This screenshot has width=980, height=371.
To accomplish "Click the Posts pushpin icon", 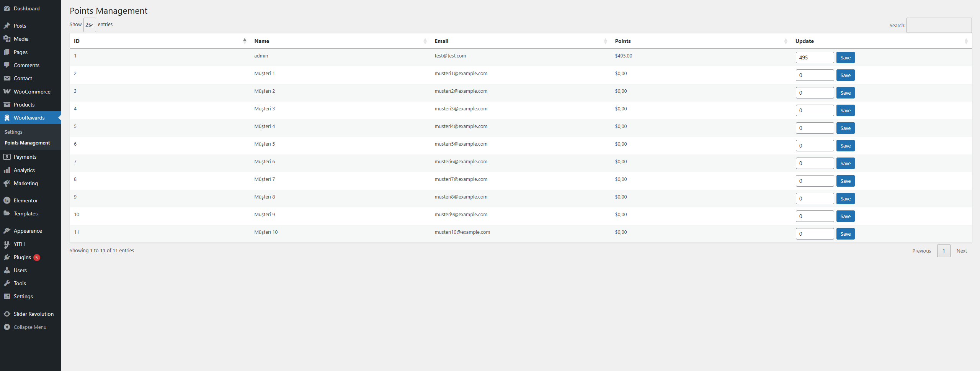I will (7, 26).
